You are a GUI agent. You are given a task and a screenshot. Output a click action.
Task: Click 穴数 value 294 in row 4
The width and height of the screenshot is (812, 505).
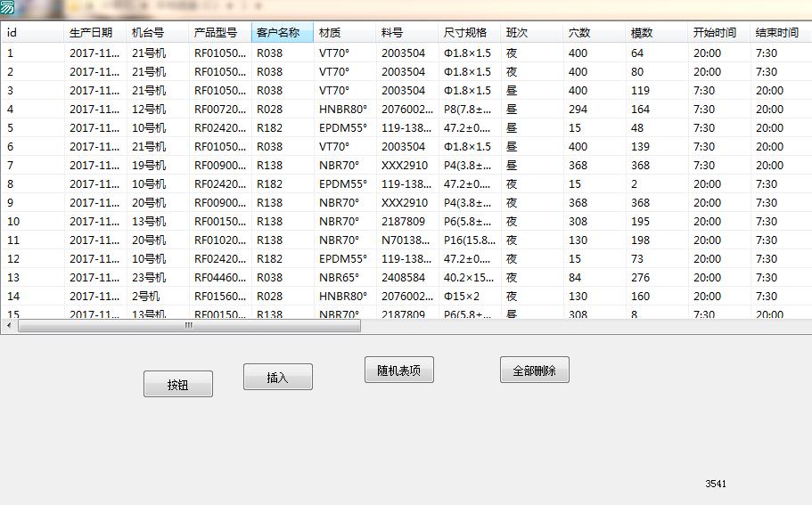click(578, 110)
